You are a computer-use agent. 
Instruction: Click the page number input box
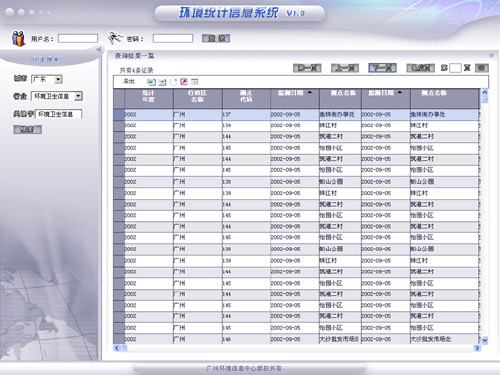pyautogui.click(x=455, y=68)
